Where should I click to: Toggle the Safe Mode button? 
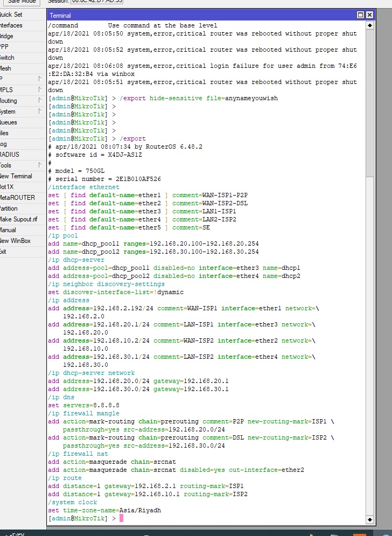(x=21, y=2)
